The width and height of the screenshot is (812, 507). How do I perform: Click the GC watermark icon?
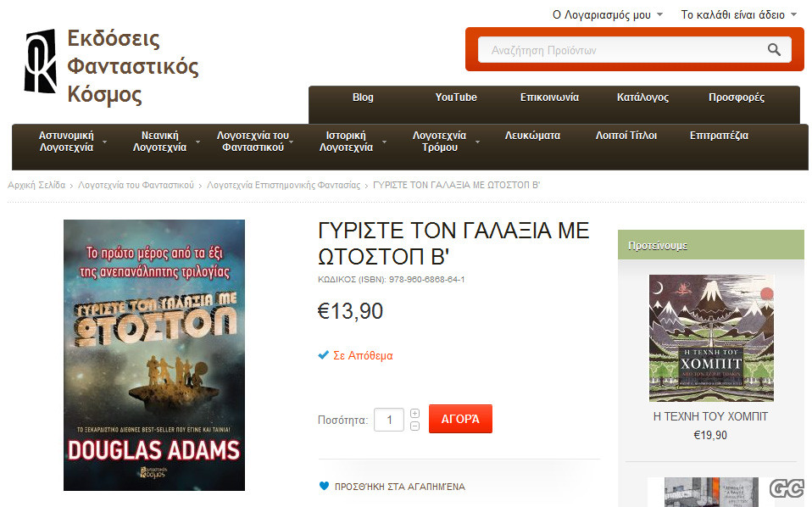tap(787, 487)
